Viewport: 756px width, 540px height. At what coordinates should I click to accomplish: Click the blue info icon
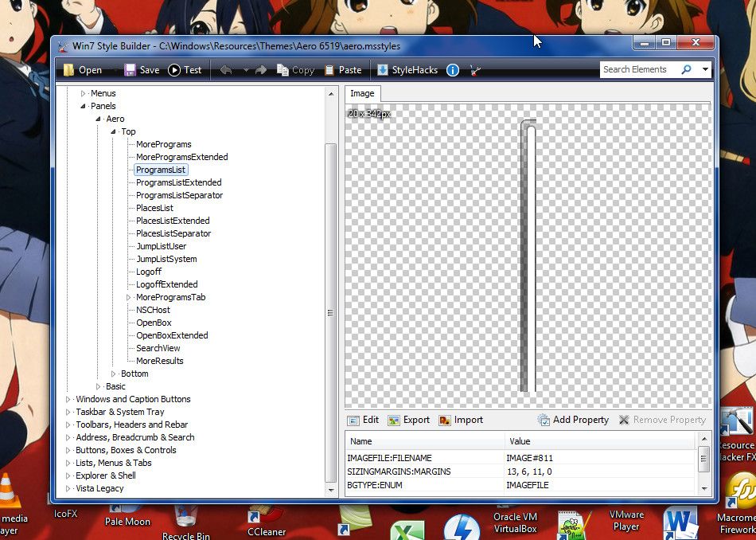click(x=453, y=70)
